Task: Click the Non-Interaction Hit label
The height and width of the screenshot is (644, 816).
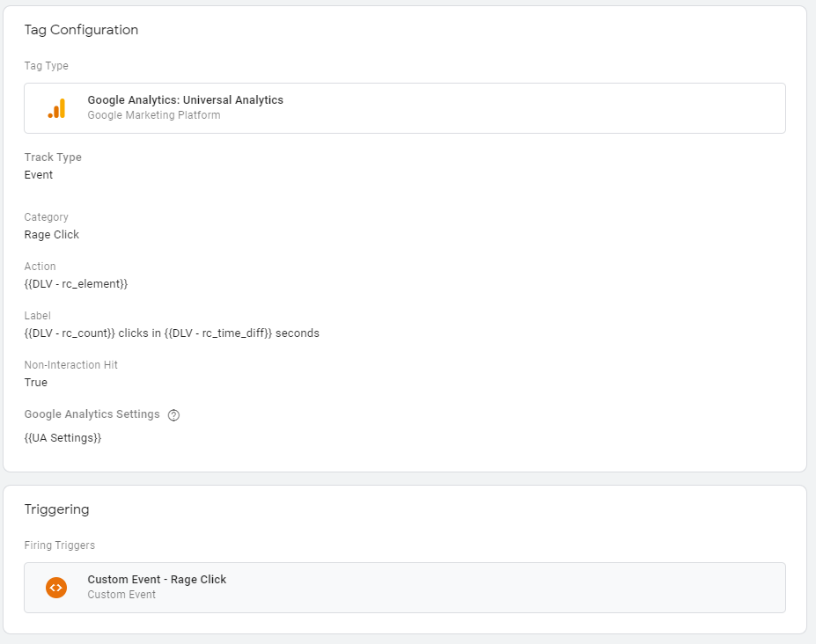Action: point(71,364)
